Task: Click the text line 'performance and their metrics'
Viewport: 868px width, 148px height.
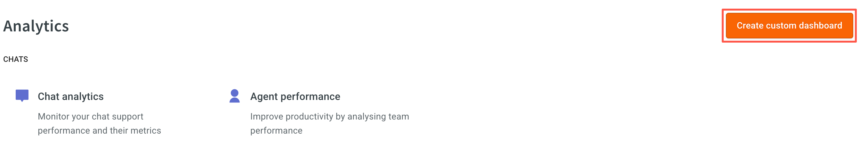Action: [x=100, y=130]
